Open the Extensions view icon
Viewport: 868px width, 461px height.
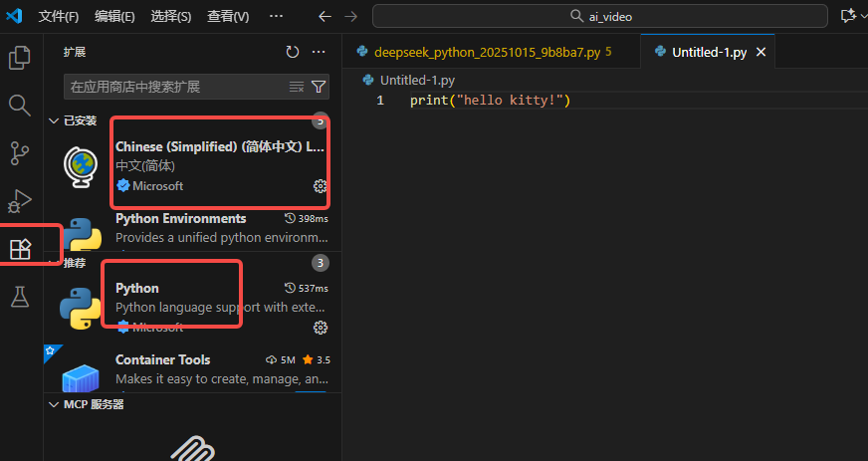20,249
